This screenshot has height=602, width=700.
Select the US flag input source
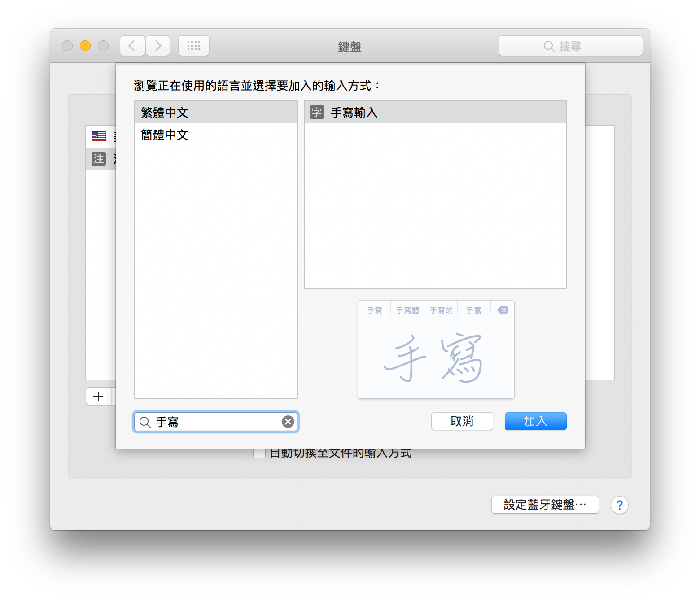tap(99, 136)
